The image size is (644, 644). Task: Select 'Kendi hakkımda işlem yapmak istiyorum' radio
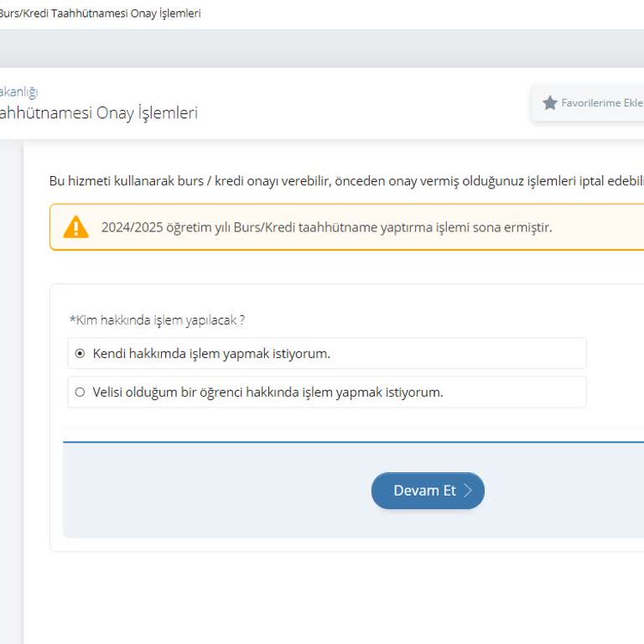tap(80, 353)
